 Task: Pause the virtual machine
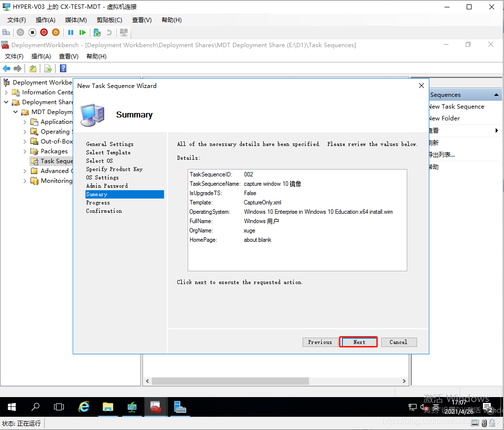click(71, 32)
